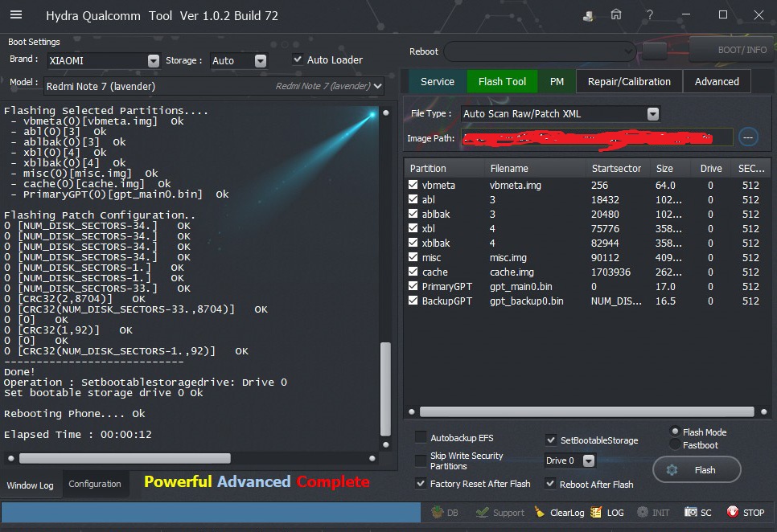The image size is (777, 532).
Task: Open the Drive 0 dropdown
Action: click(589, 460)
